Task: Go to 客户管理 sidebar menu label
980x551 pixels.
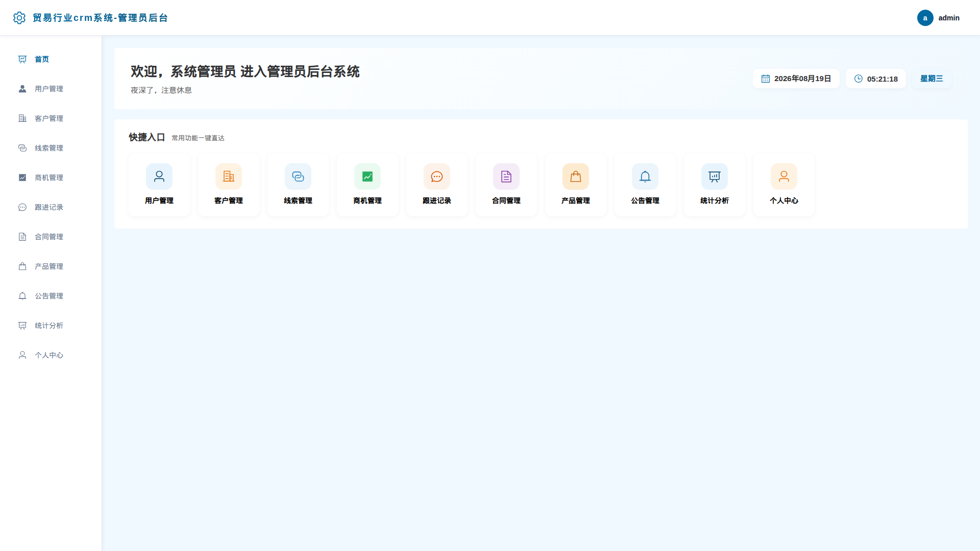Action: (49, 118)
